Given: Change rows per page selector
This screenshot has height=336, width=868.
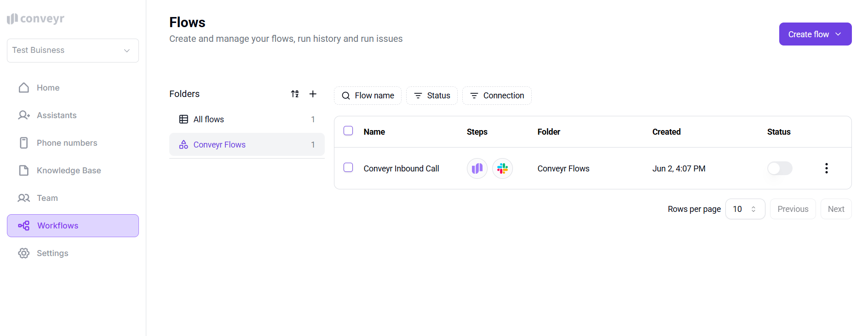Looking at the screenshot, I should tap(745, 209).
